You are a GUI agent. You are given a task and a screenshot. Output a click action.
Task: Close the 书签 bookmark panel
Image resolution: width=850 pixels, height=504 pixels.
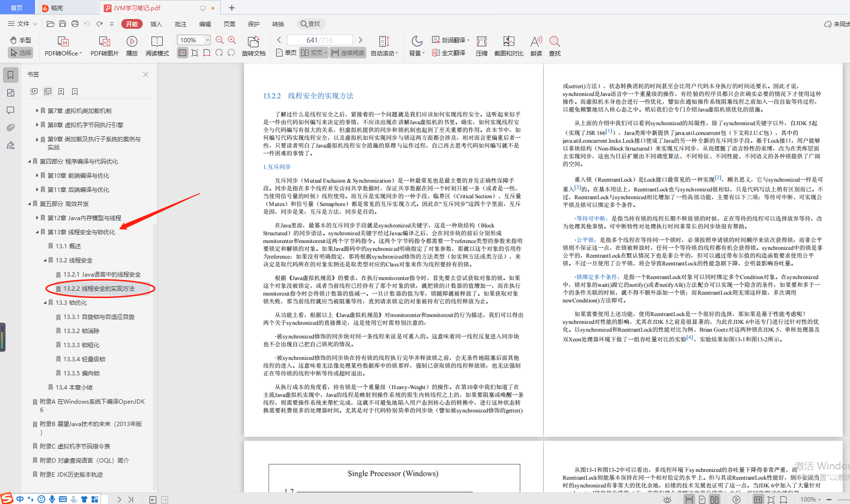[146, 75]
